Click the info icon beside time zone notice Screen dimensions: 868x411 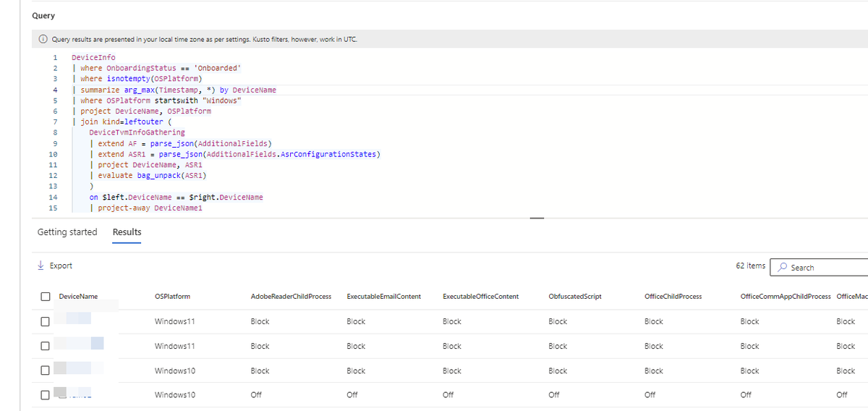(x=43, y=39)
